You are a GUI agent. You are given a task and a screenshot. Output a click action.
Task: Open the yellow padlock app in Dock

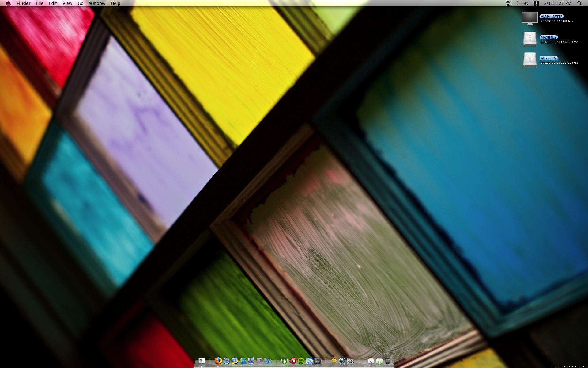(334, 361)
